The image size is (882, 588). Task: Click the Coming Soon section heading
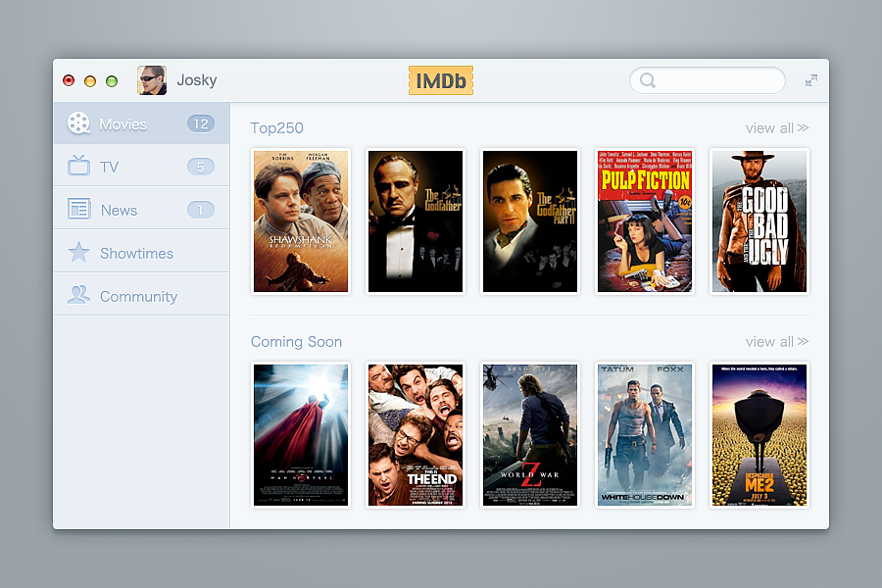coord(296,342)
